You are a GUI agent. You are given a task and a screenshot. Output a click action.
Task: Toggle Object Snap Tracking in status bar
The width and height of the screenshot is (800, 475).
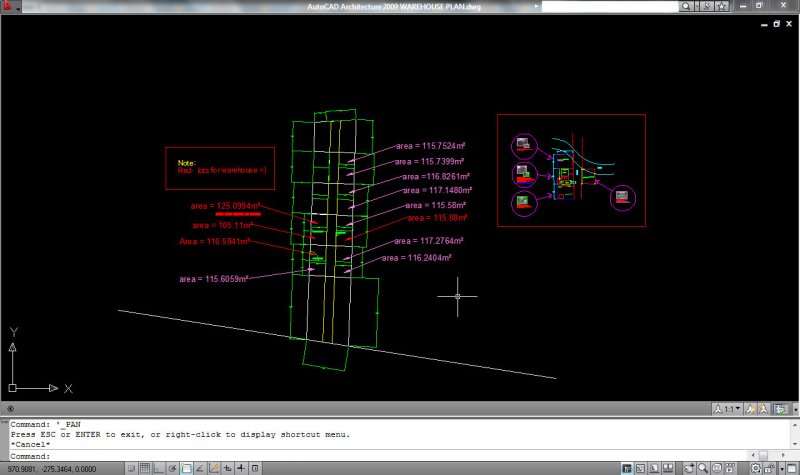coord(200,468)
